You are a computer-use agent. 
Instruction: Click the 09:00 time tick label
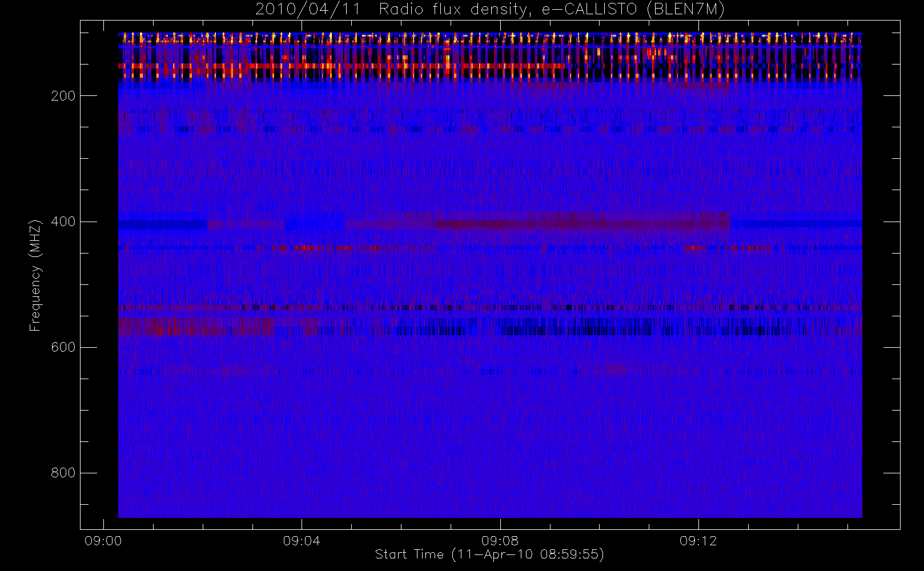[103, 541]
